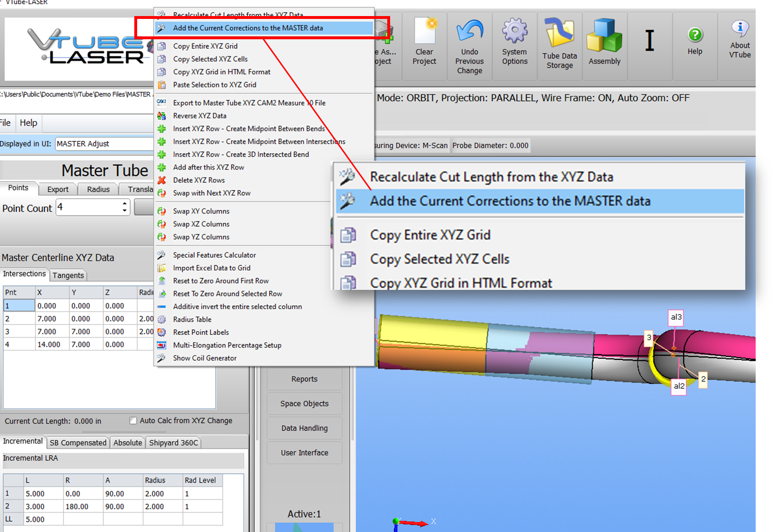
Task: Open the Help menu in menu bar
Action: (28, 123)
